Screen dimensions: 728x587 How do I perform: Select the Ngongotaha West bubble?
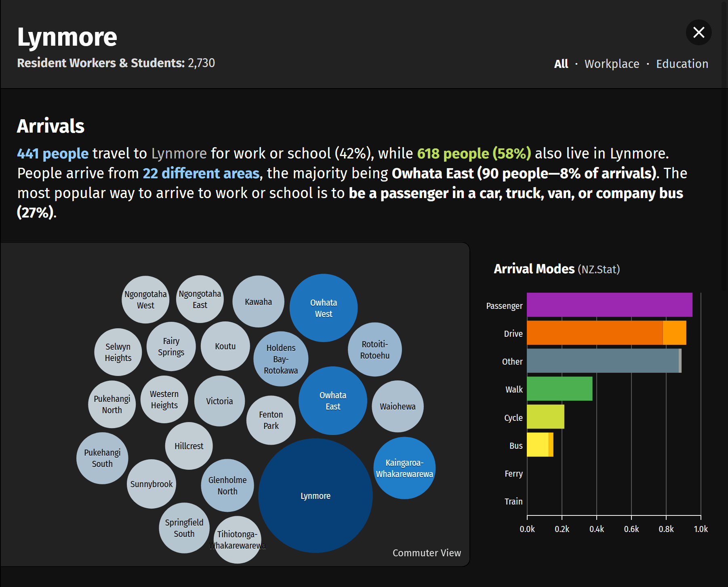point(145,300)
